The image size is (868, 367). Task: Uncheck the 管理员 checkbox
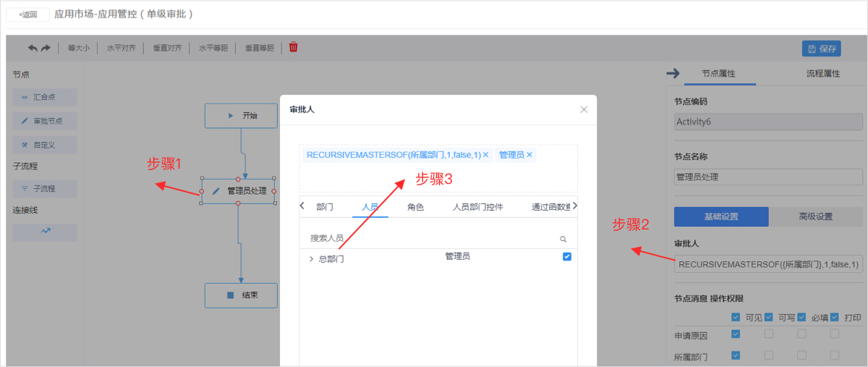pyautogui.click(x=567, y=256)
